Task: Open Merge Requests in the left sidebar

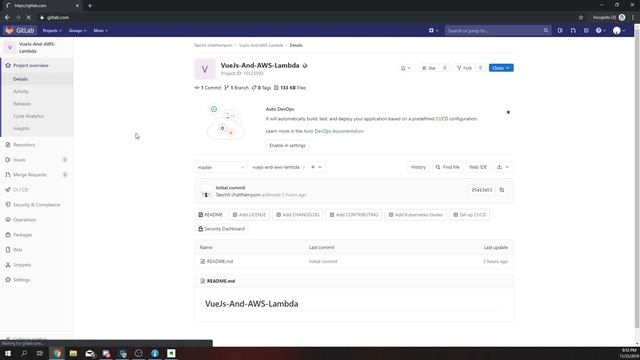Action: click(x=30, y=175)
